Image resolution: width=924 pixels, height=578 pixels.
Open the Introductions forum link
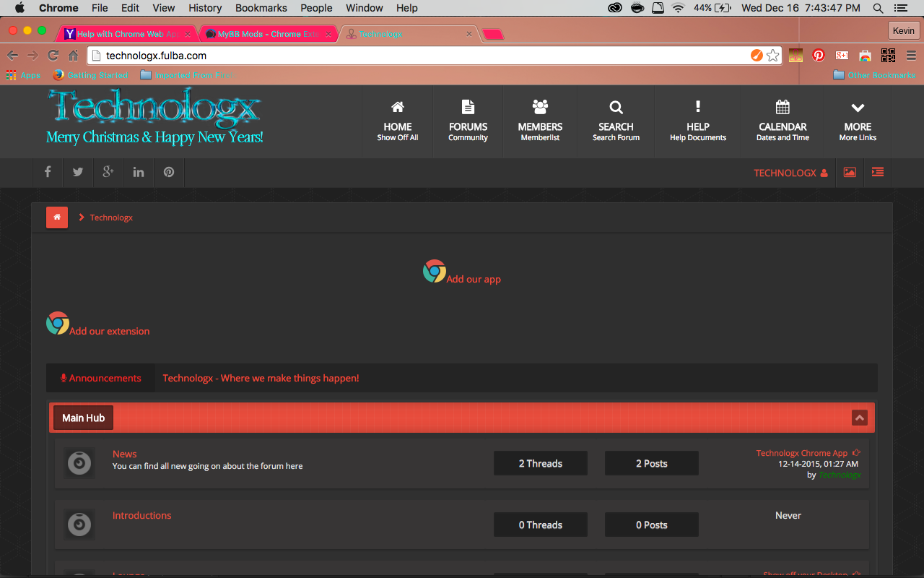coord(142,515)
